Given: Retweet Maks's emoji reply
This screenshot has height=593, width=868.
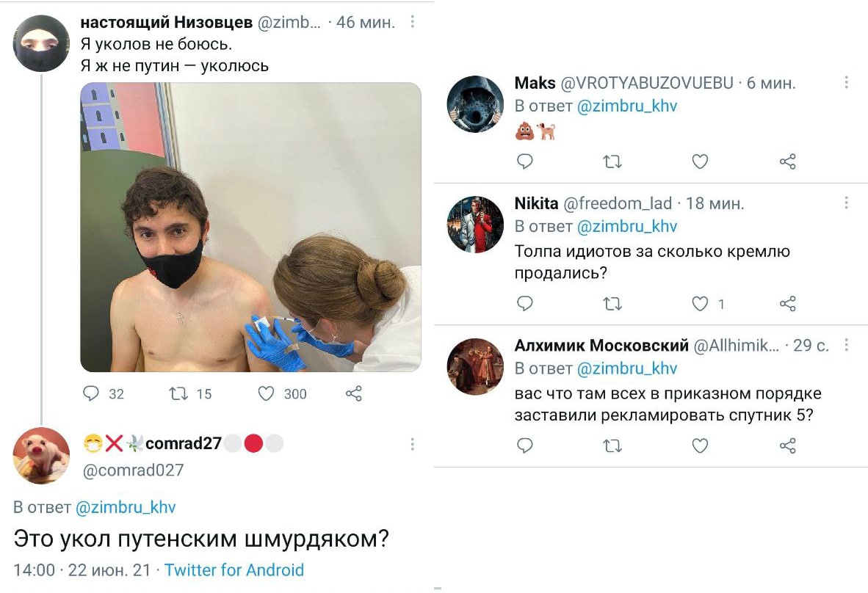Looking at the screenshot, I should (612, 161).
